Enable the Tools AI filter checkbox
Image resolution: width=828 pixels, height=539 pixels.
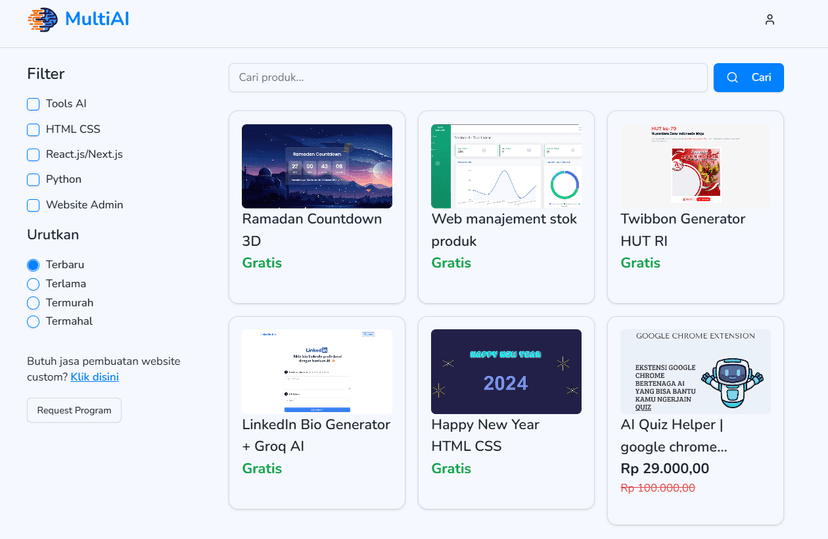(x=33, y=104)
